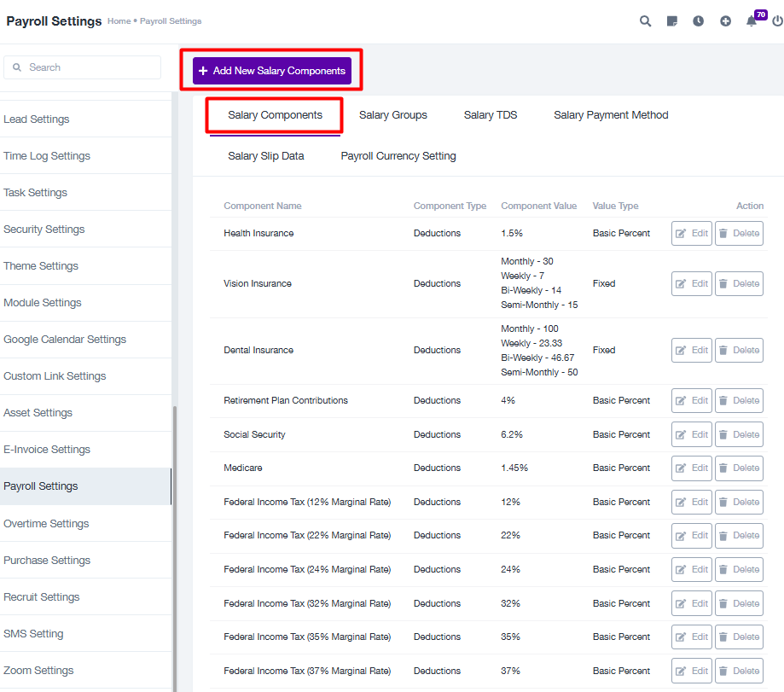Edit Federal Income Tax 32% row
This screenshot has height=692, width=784.
coord(692,604)
